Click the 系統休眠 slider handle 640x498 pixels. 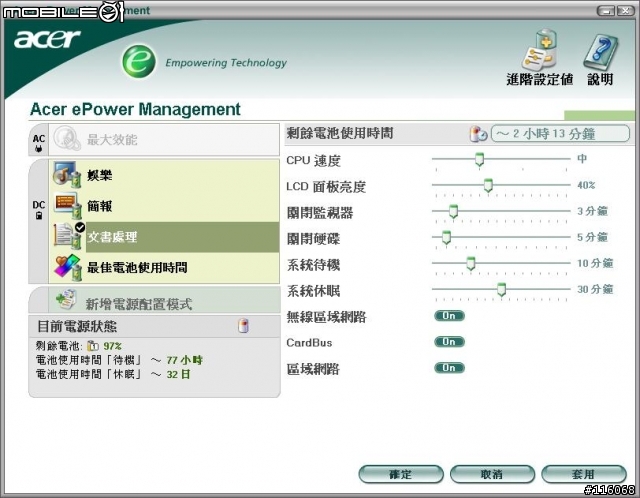tap(502, 289)
